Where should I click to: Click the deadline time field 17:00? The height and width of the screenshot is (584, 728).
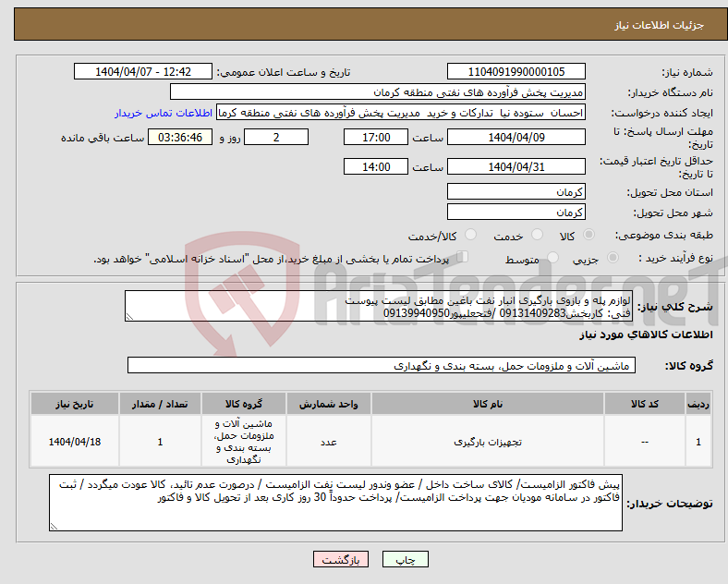coord(376,137)
